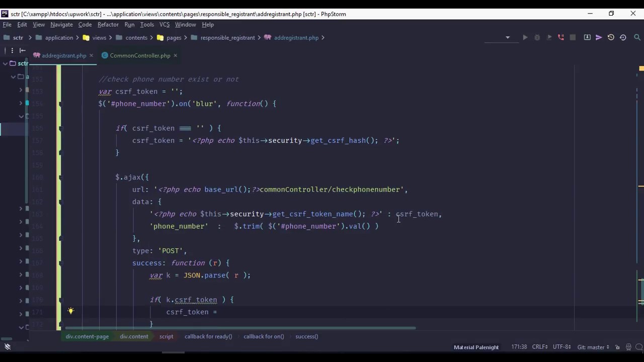Click the inspector hector icon
The width and height of the screenshot is (644, 362).
click(628, 347)
